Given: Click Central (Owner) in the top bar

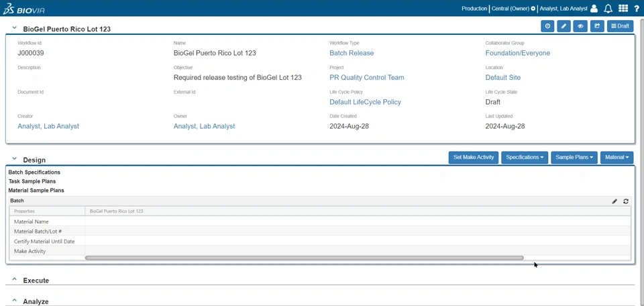Looking at the screenshot, I should [x=511, y=9].
